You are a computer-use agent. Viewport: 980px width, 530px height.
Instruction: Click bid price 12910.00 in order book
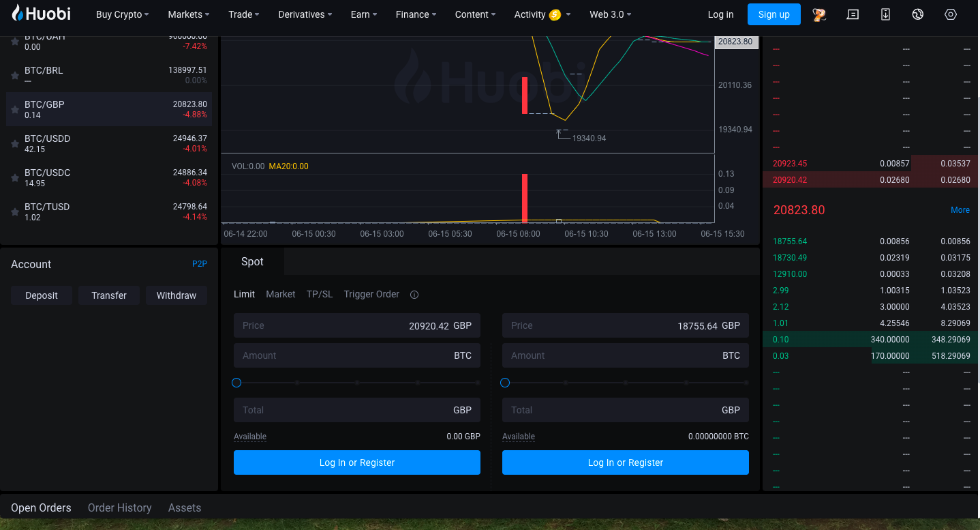[790, 274]
